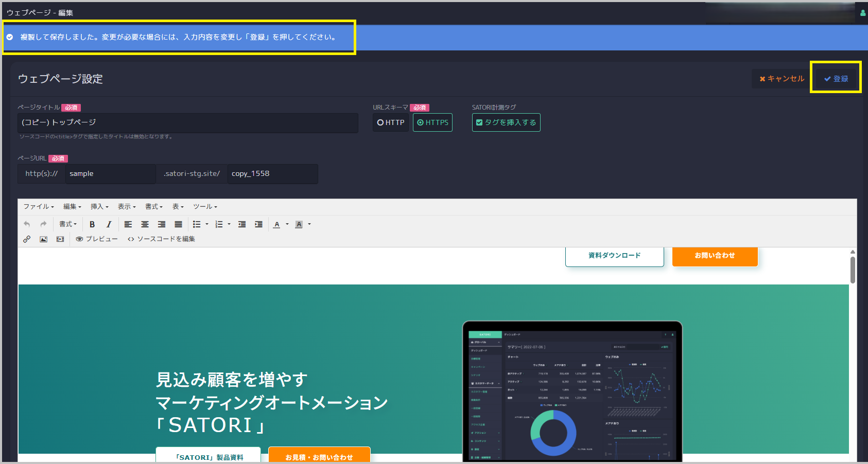Open ソースコードを編集 source editor

tap(161, 239)
